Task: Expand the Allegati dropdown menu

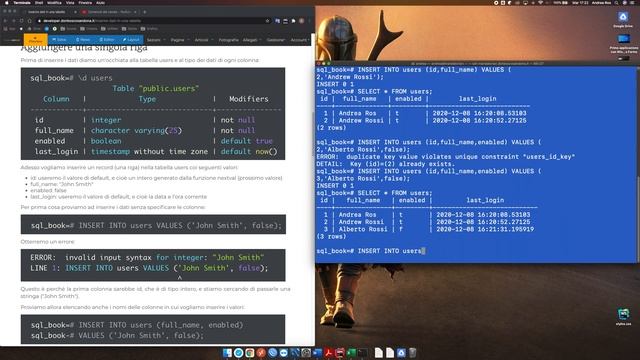Action: click(x=252, y=40)
